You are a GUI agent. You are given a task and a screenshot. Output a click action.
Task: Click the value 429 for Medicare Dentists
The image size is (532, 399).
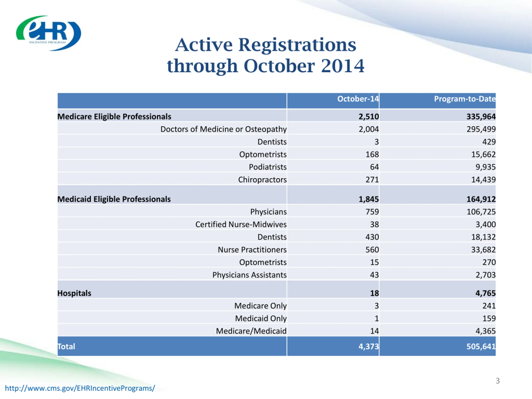tap(489, 142)
